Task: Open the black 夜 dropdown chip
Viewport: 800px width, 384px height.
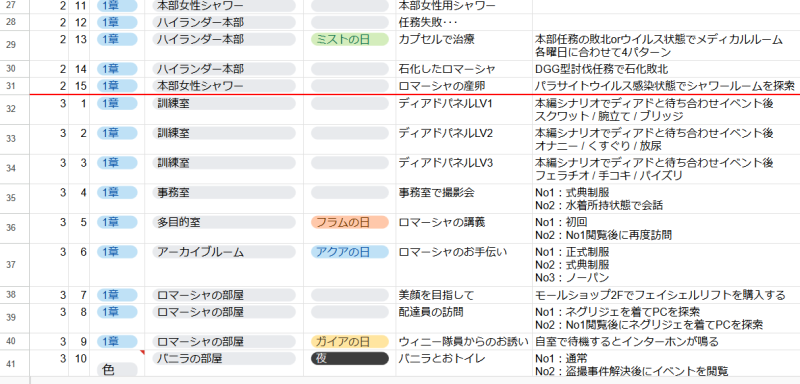Action: point(349,359)
